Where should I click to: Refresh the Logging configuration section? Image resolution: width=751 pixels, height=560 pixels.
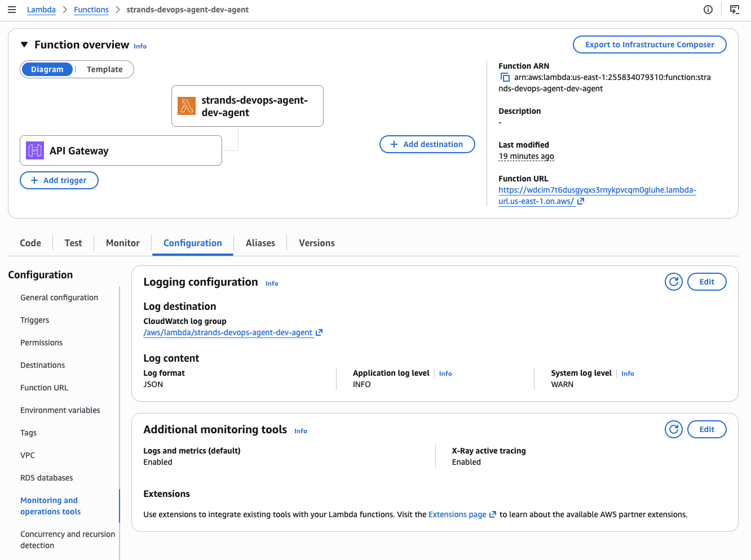[x=674, y=282]
